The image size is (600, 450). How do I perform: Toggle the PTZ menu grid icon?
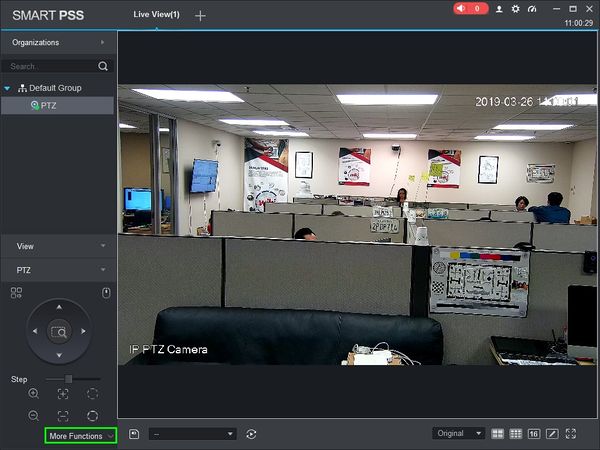tap(16, 293)
